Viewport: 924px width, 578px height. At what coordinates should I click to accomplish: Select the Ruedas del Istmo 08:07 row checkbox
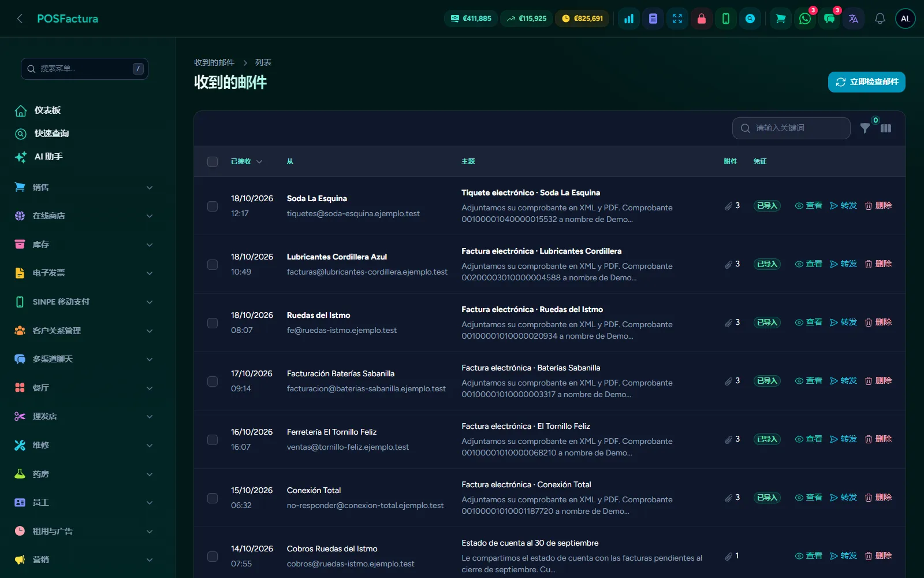(x=213, y=323)
